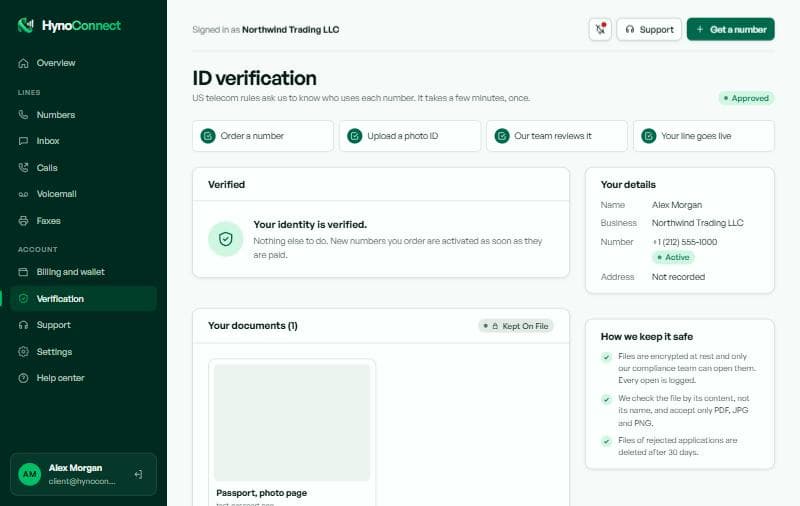The image size is (800, 506).
Task: Click the Approved status badge
Action: [746, 98]
